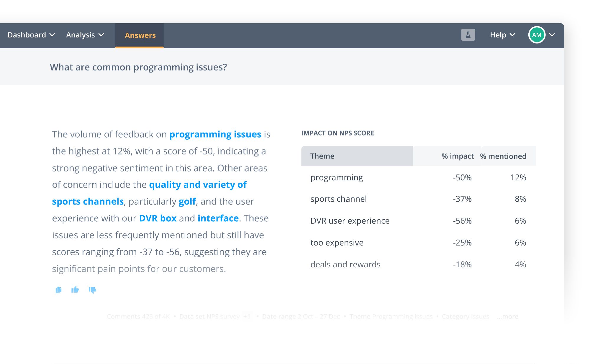
Task: Click the programming issues link
Action: (215, 134)
